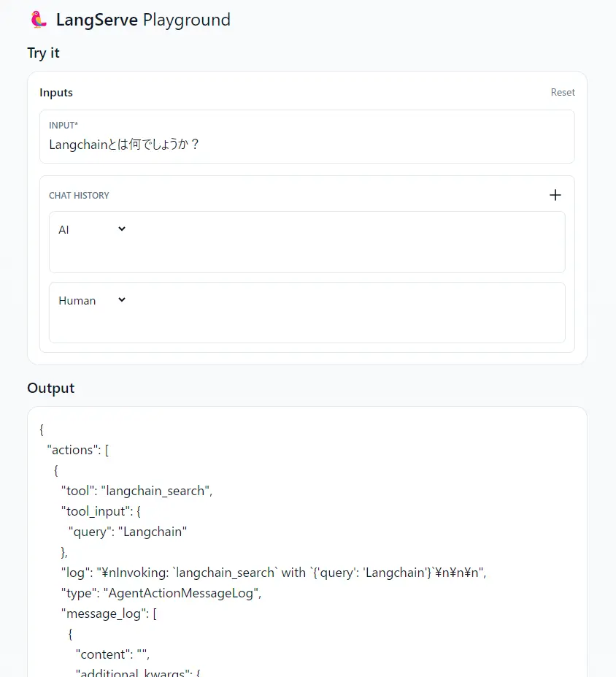Screen dimensions: 616x677
Task: Expand the Human message type dropdown
Action: (x=93, y=300)
